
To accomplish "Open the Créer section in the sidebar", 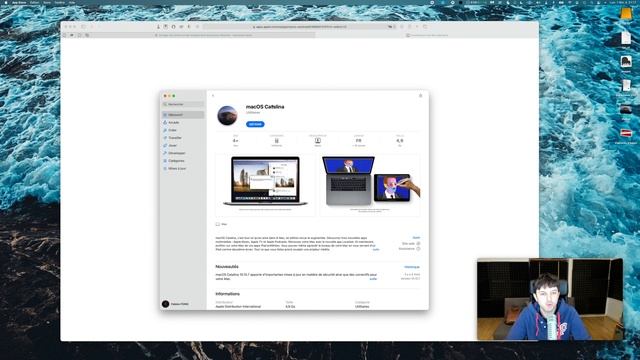I will point(183,130).
